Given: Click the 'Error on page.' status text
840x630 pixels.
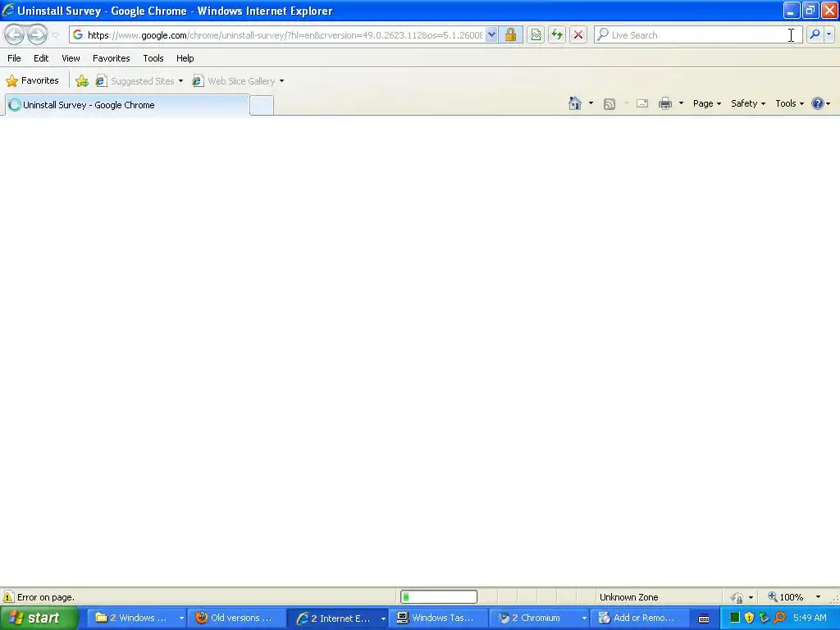Looking at the screenshot, I should (46, 597).
